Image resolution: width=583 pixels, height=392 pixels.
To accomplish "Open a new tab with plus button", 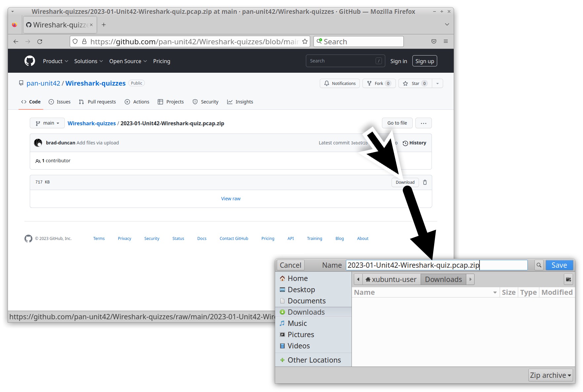I will [104, 25].
